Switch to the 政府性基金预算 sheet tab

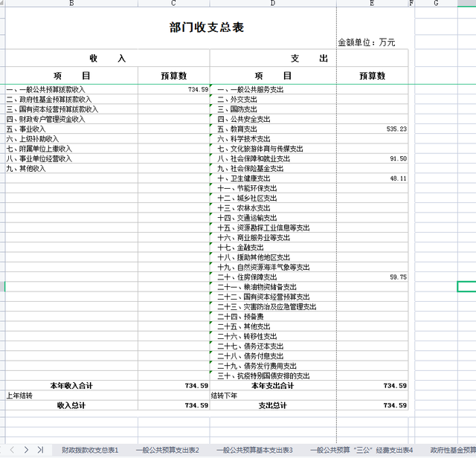(x=452, y=450)
